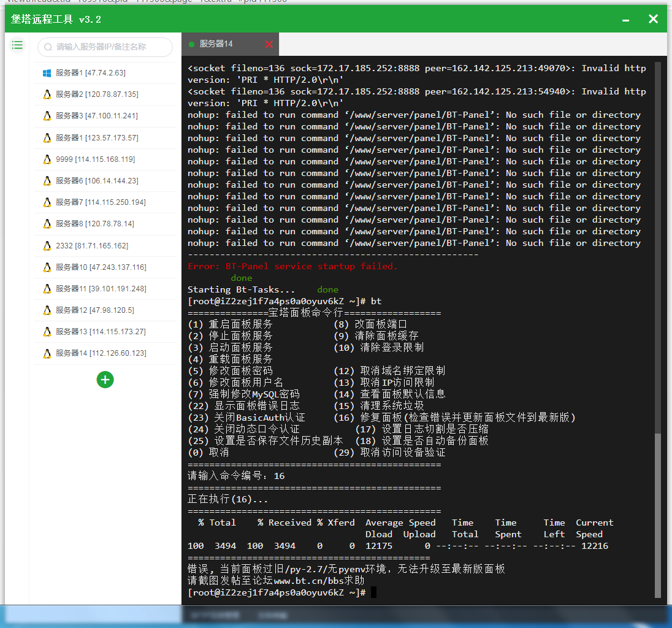This screenshot has height=628, width=672.
Task: Select 服务器11 [39.101.191.248]
Action: point(105,289)
